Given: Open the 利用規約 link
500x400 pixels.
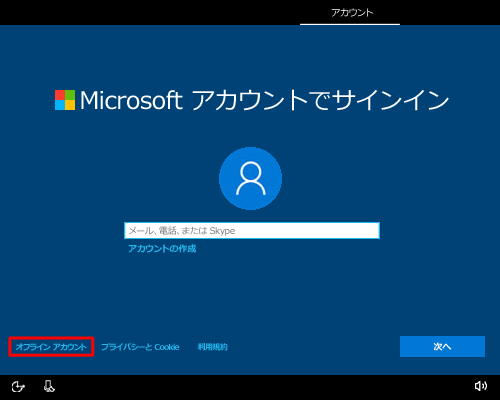Looking at the screenshot, I should click(x=212, y=347).
